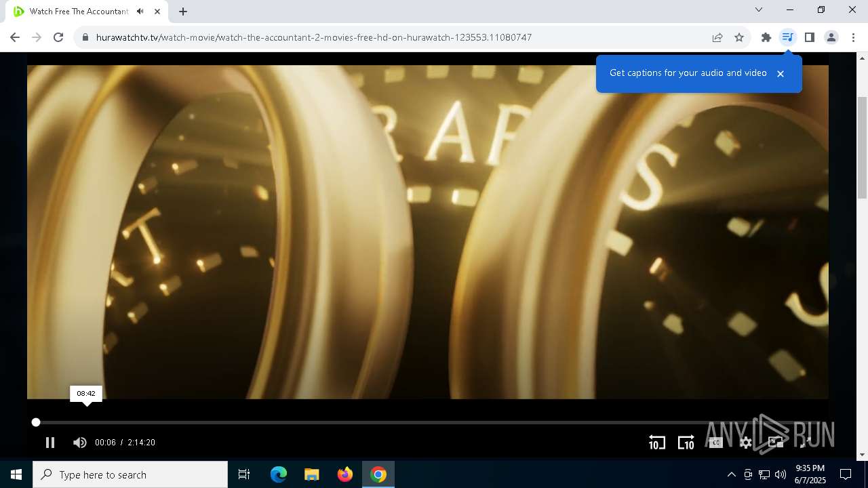Click the taskbar search box
This screenshot has width=868, height=488.
130,474
